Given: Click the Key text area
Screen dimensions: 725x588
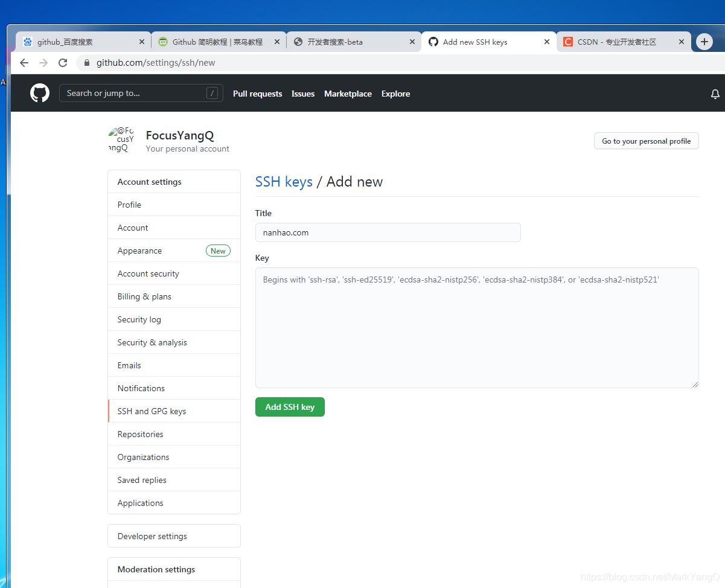Looking at the screenshot, I should (477, 328).
